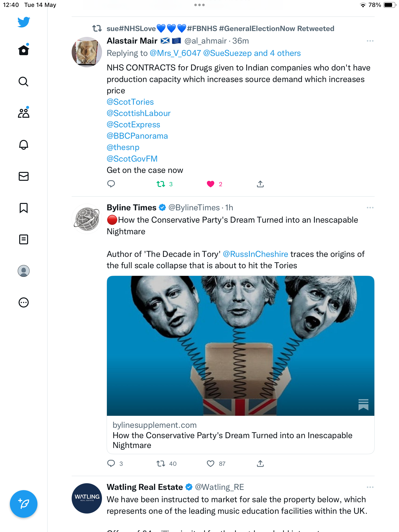
Task: Open Messages envelope icon
Action: 24,176
